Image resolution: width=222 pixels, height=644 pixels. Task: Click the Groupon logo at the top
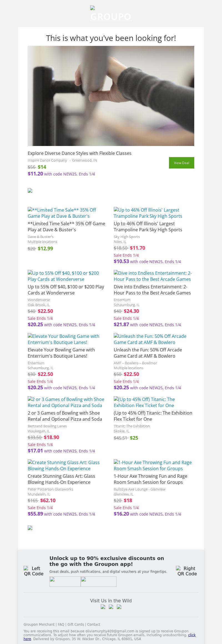click(111, 14)
